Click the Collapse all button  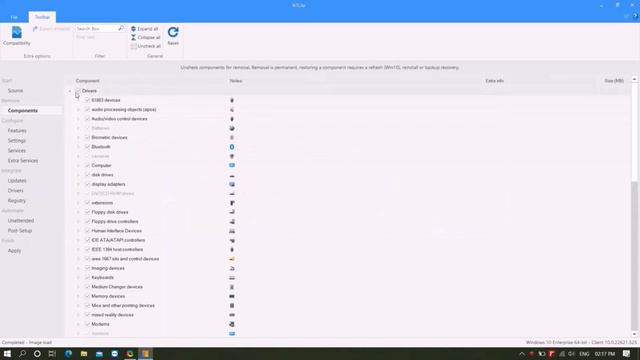[145, 38]
